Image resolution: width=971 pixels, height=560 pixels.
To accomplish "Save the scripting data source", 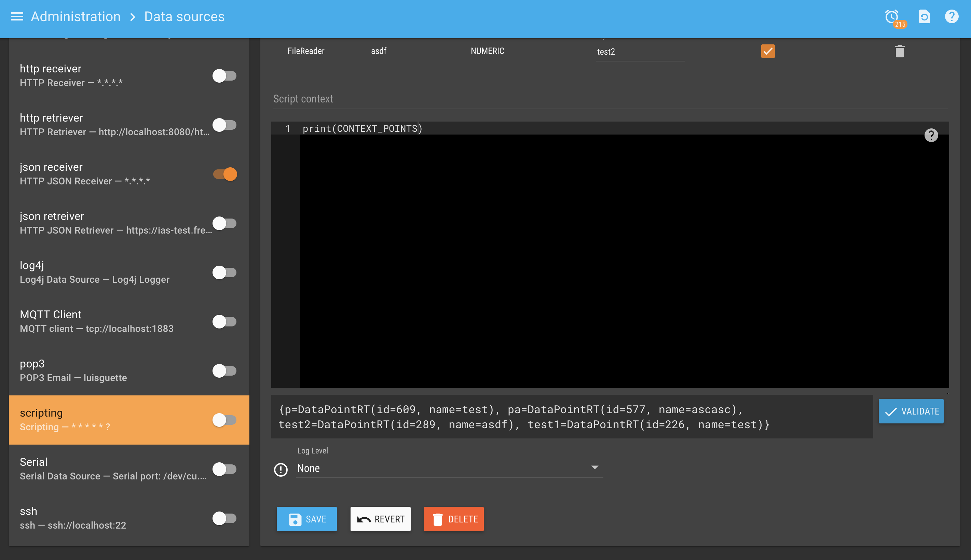I will (x=306, y=519).
